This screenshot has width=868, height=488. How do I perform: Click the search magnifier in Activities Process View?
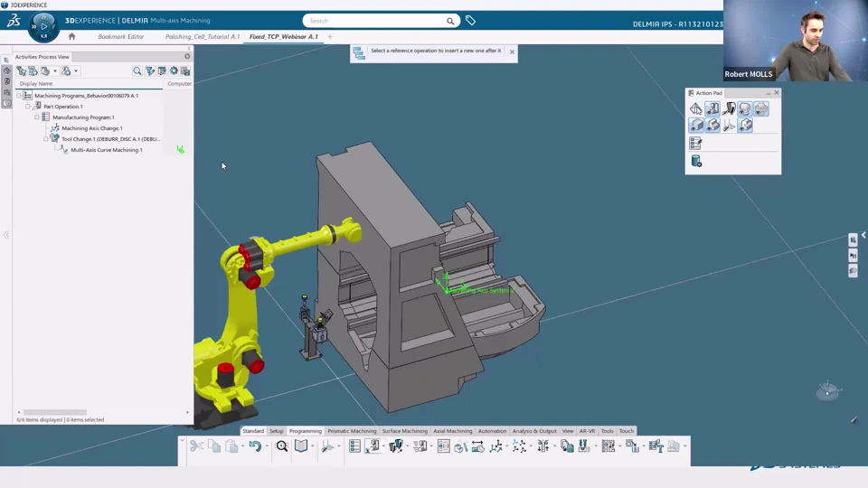137,70
